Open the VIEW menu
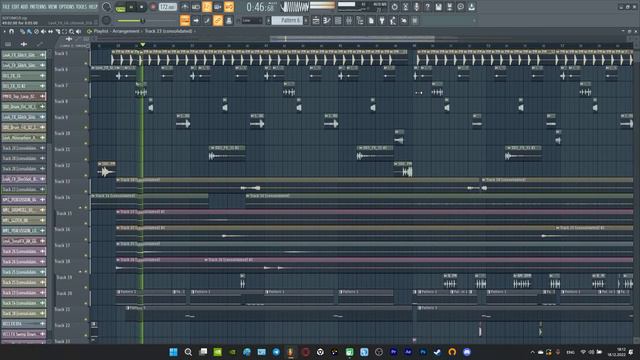This screenshot has height=360, width=640. (53, 7)
